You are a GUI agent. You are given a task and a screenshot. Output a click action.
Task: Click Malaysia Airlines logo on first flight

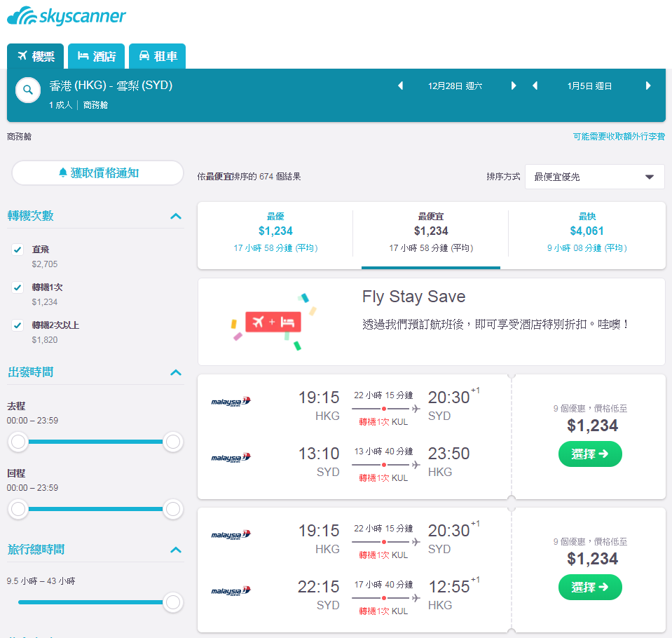tap(231, 401)
